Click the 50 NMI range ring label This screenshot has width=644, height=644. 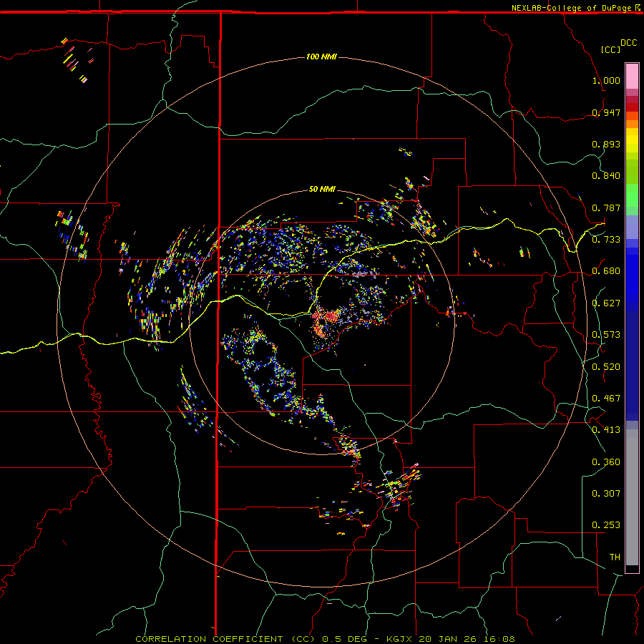click(x=322, y=189)
